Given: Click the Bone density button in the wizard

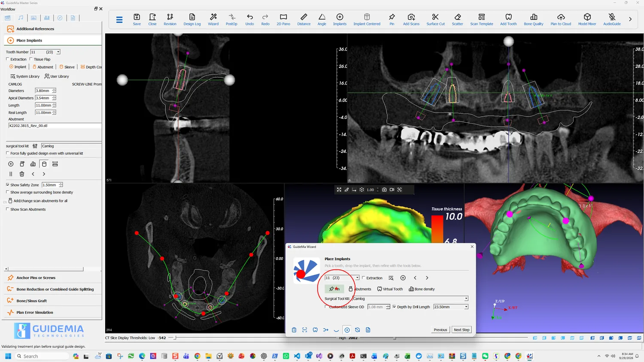Looking at the screenshot, I should (422, 289).
